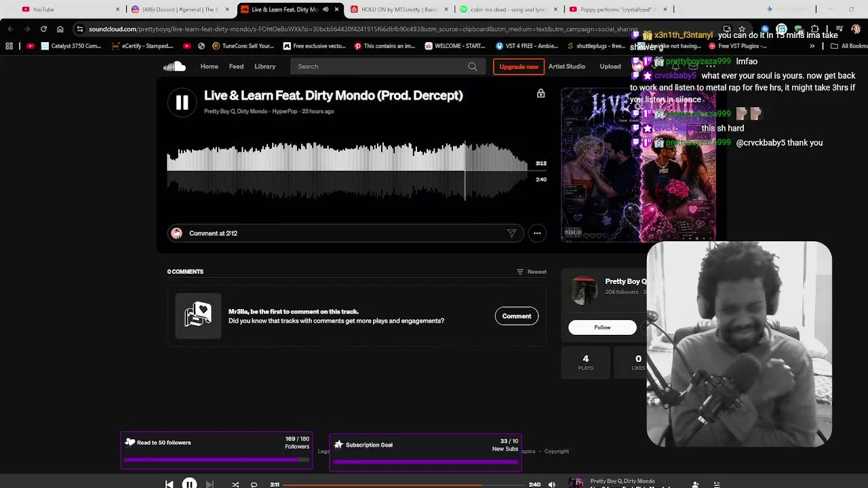This screenshot has height=488, width=868.
Task: Seek within the track waveform
Action: coord(347,169)
